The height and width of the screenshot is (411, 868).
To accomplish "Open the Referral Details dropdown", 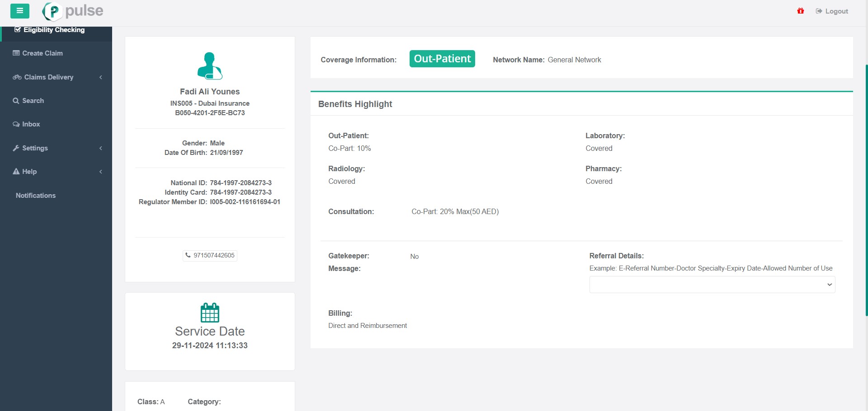I will click(x=712, y=285).
